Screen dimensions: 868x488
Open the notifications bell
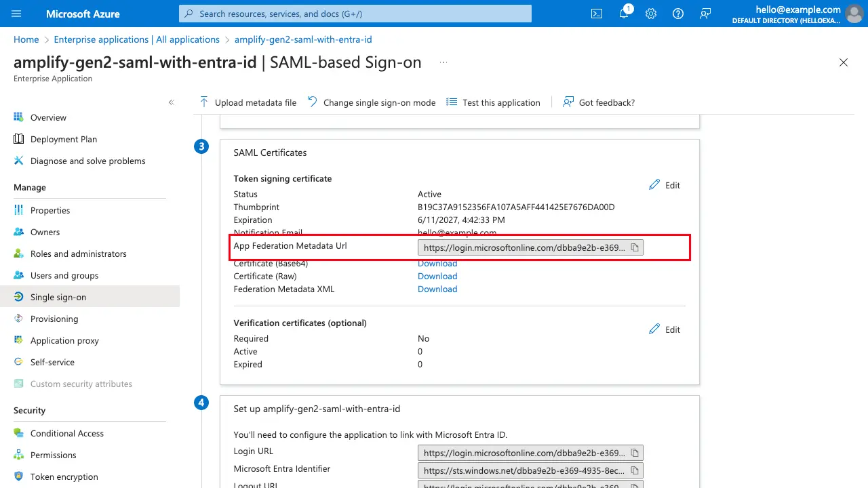tap(625, 14)
